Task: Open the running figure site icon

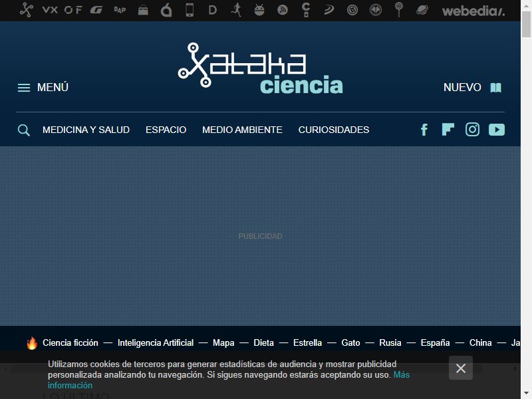Action: (x=236, y=10)
